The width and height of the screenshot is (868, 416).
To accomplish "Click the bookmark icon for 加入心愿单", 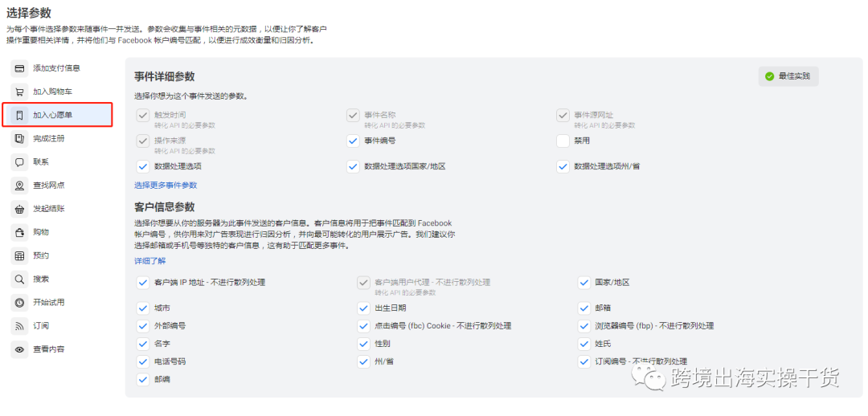I will click(x=19, y=115).
